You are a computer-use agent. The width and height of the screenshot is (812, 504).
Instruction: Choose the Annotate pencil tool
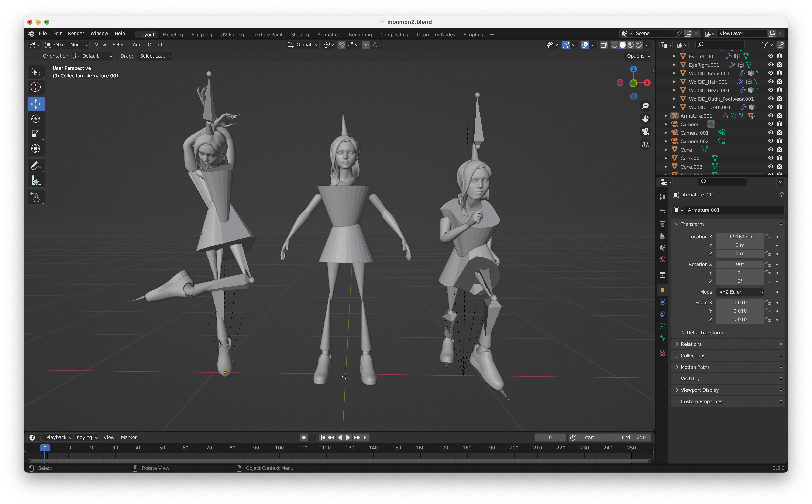[x=36, y=166]
